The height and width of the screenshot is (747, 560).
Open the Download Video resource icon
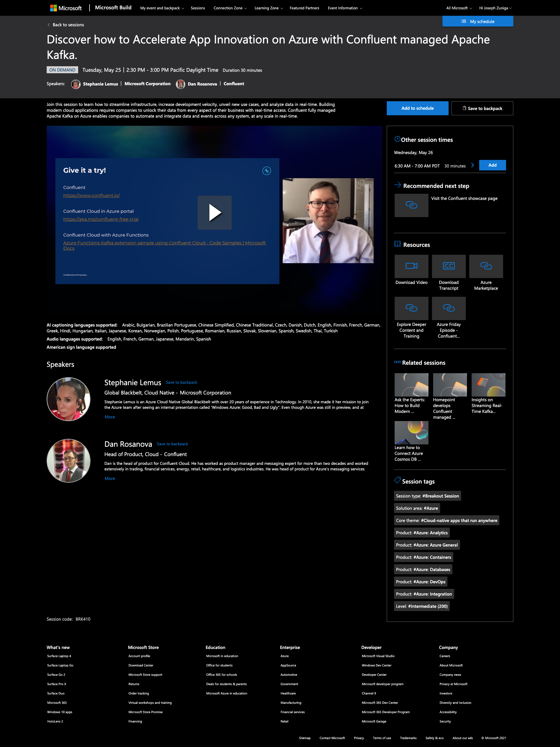tap(412, 266)
